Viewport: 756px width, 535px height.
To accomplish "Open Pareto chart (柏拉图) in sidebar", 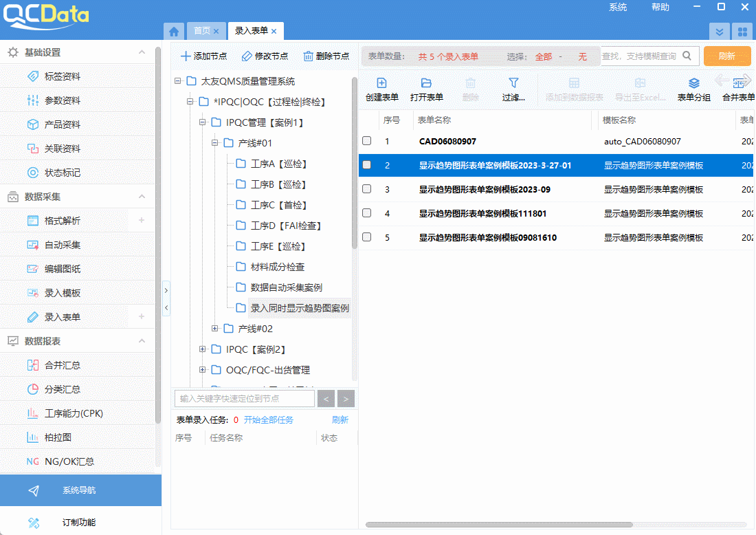I will (x=58, y=437).
